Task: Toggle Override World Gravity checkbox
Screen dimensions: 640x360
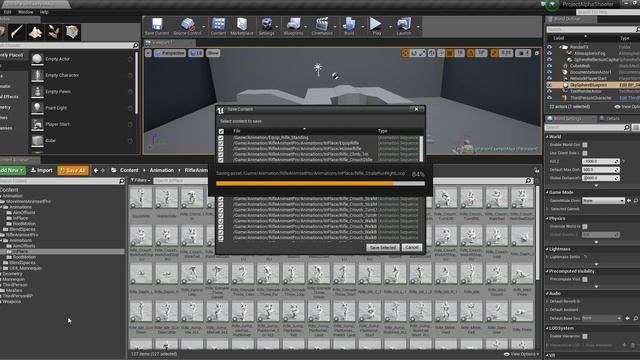Action: click(585, 226)
